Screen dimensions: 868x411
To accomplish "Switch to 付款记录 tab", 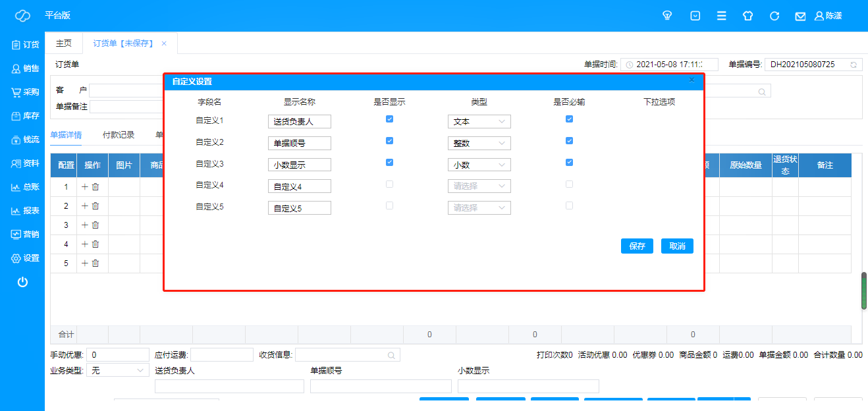I will click(x=119, y=135).
